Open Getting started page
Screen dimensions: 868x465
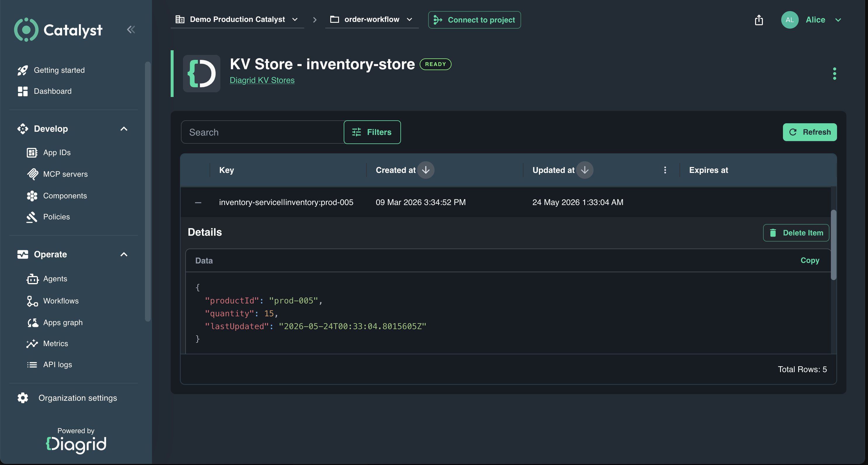(59, 70)
